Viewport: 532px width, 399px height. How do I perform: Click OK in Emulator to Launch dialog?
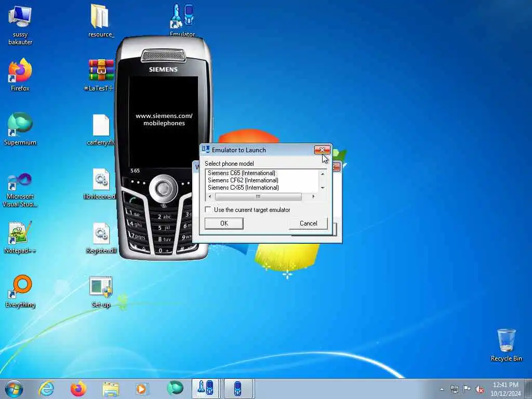pyautogui.click(x=224, y=223)
